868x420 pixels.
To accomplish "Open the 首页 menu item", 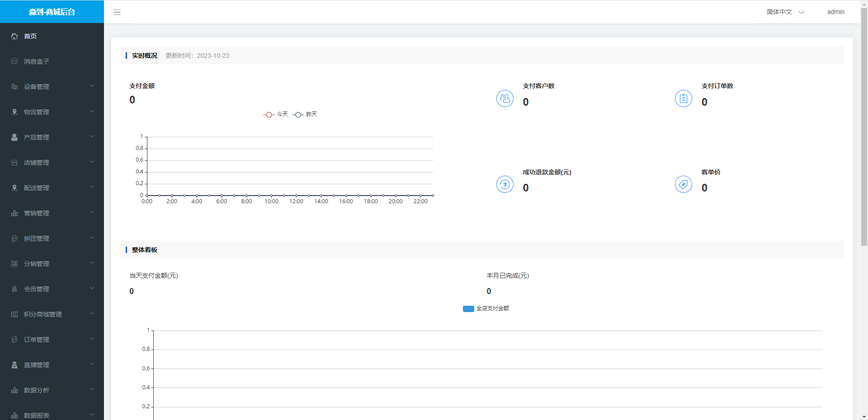I will [52, 36].
